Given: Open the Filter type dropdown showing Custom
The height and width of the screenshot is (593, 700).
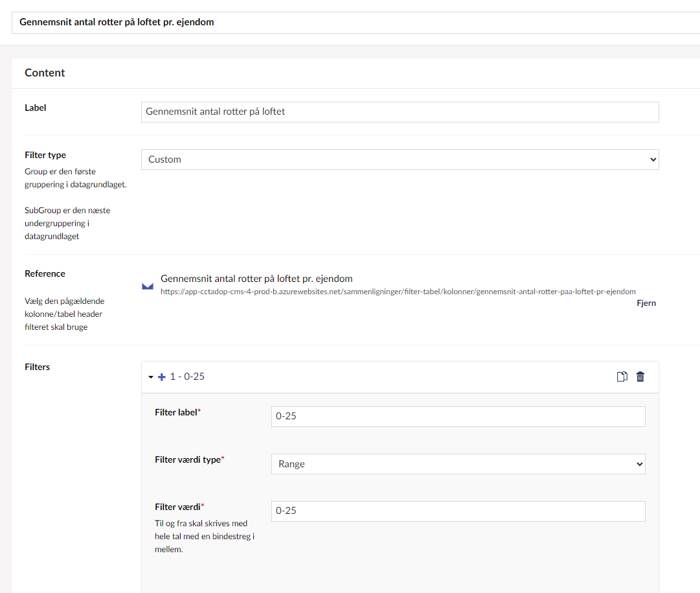Looking at the screenshot, I should pyautogui.click(x=400, y=159).
